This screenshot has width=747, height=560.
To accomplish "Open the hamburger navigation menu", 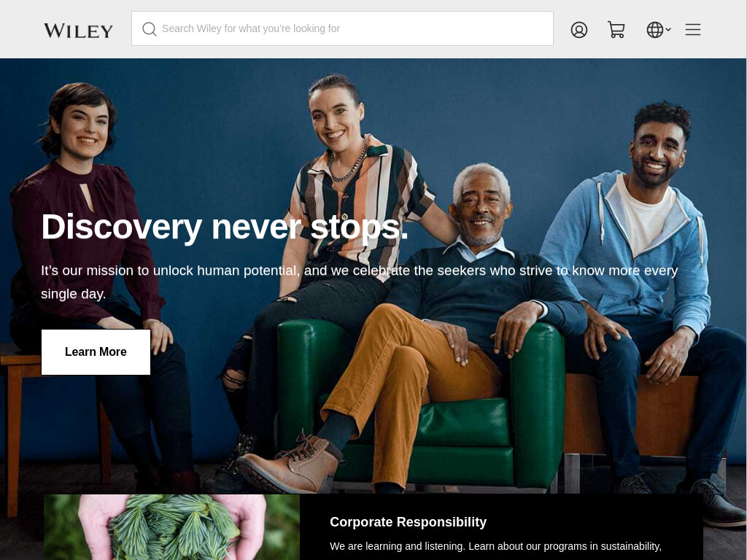I will click(x=693, y=29).
